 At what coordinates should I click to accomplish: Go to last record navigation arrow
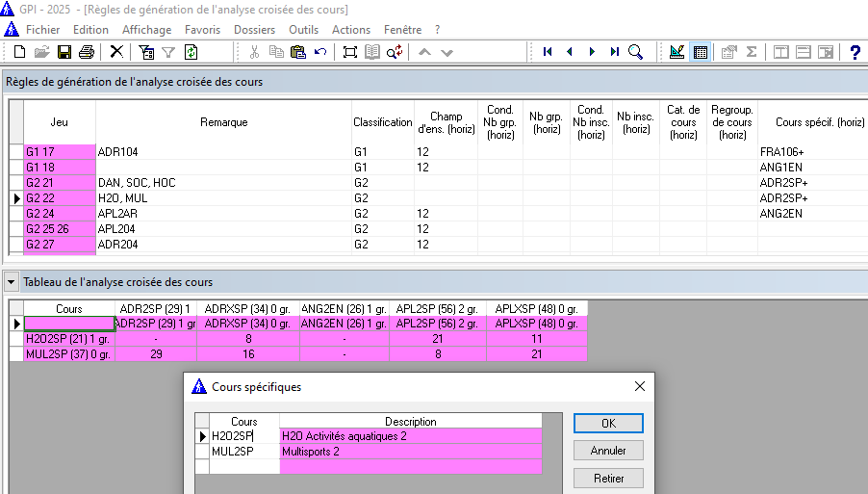pyautogui.click(x=614, y=52)
